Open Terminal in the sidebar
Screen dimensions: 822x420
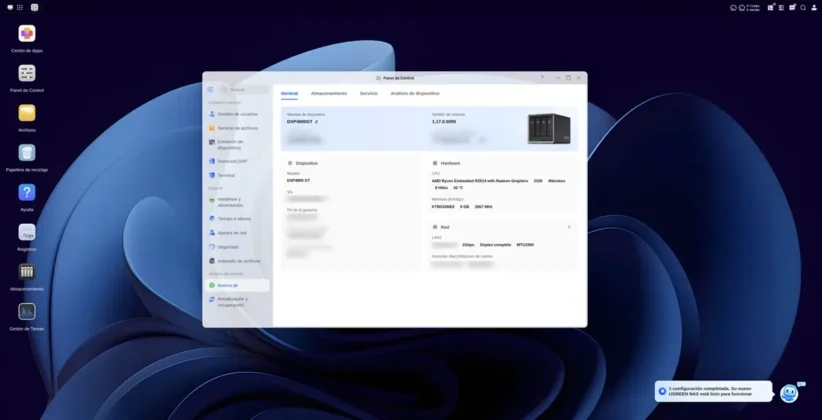click(237, 175)
